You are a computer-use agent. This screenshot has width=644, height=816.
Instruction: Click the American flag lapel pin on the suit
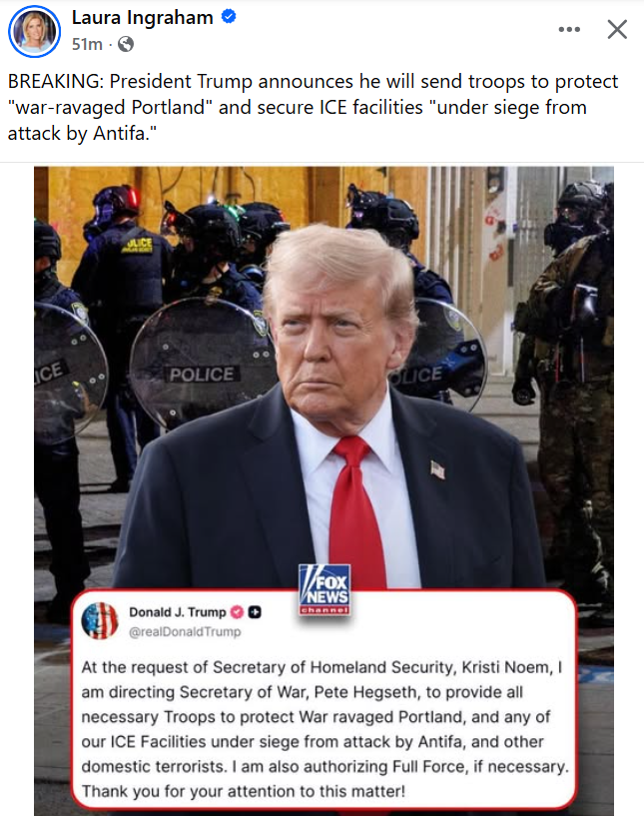[x=437, y=469]
